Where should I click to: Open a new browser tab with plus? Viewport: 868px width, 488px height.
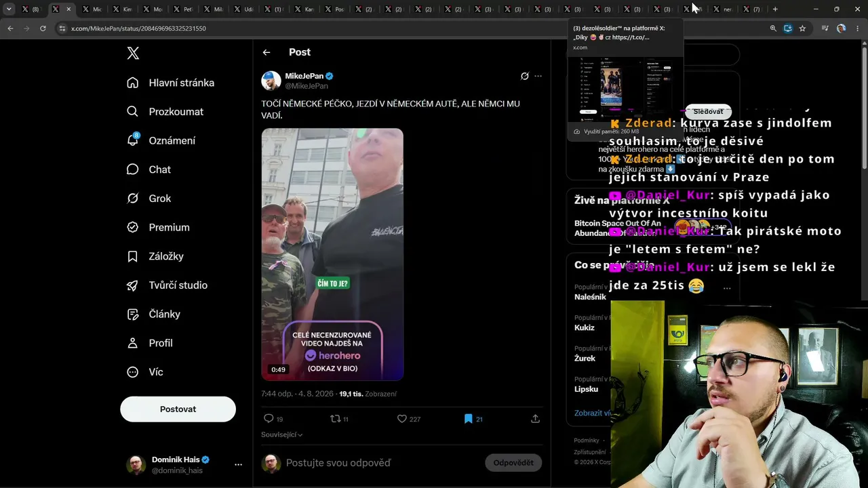tap(775, 9)
